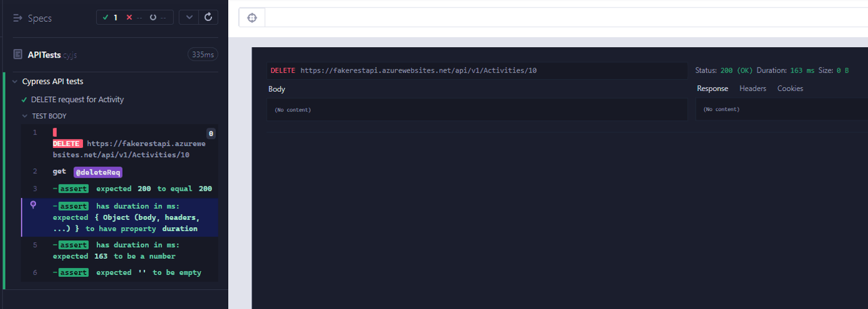Select assert expected '' to be empty
This screenshot has height=309, width=868.
point(119,272)
